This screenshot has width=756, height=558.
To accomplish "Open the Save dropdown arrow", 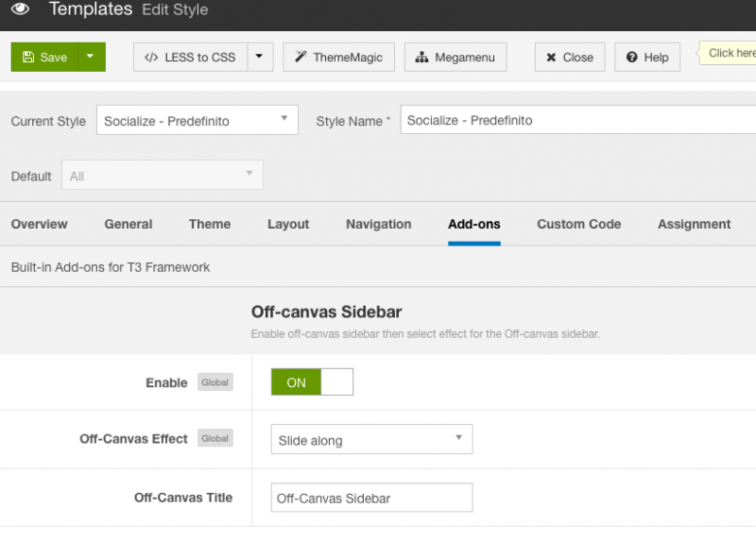I will pyautogui.click(x=92, y=57).
